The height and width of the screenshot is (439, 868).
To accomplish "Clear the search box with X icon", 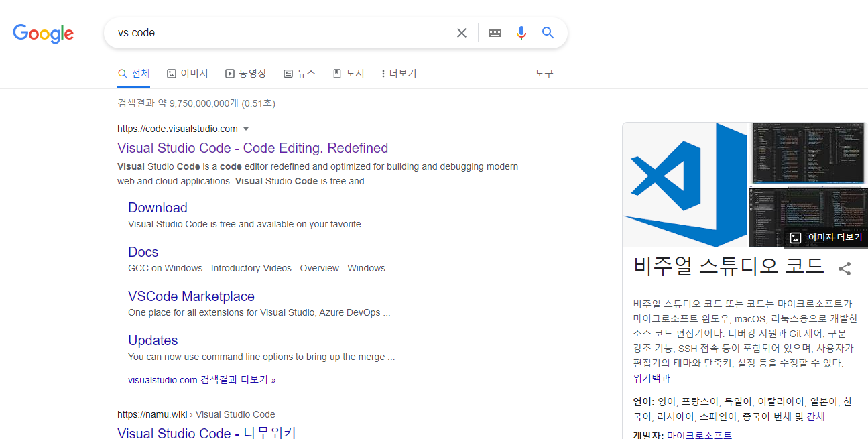I will click(x=462, y=33).
